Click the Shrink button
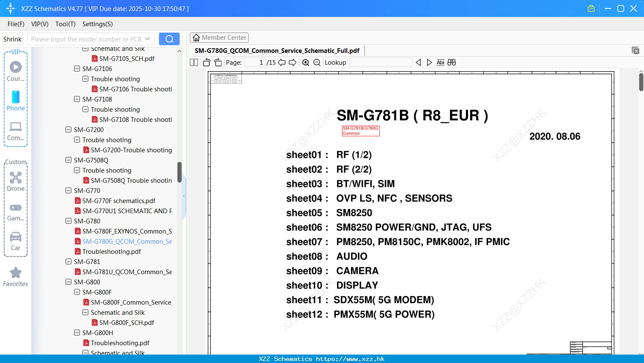The width and height of the screenshot is (644, 363). (13, 39)
